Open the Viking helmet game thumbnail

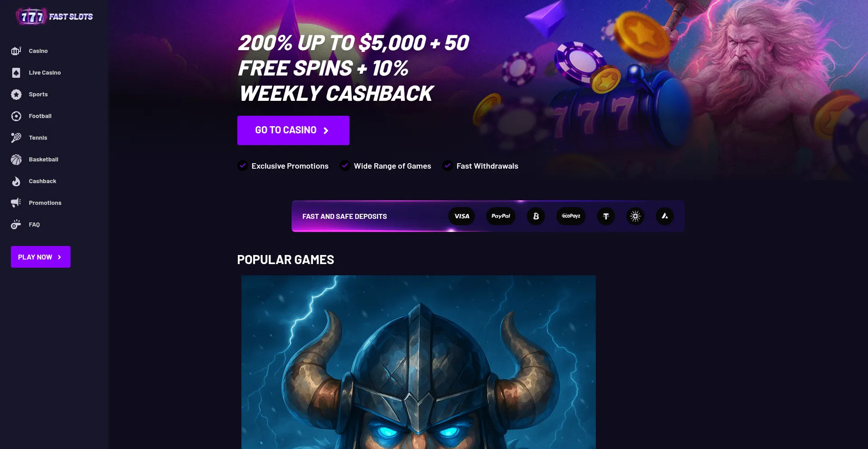pyautogui.click(x=419, y=362)
